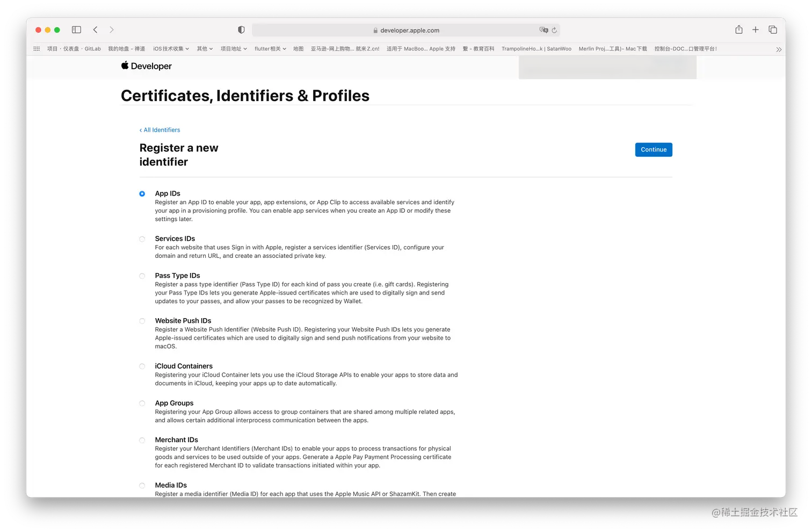Show the tab overview
The height and width of the screenshot is (532, 812).
pyautogui.click(x=773, y=30)
